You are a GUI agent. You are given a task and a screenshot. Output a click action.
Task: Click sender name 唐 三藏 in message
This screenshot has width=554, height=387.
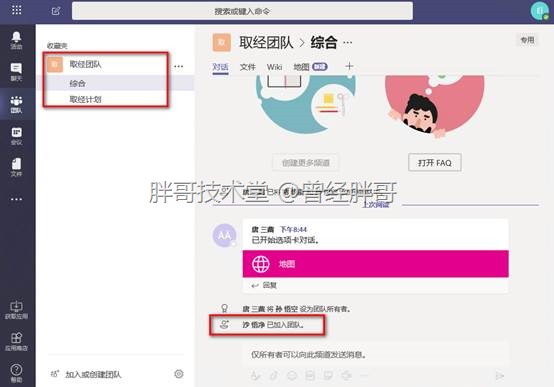pos(263,230)
